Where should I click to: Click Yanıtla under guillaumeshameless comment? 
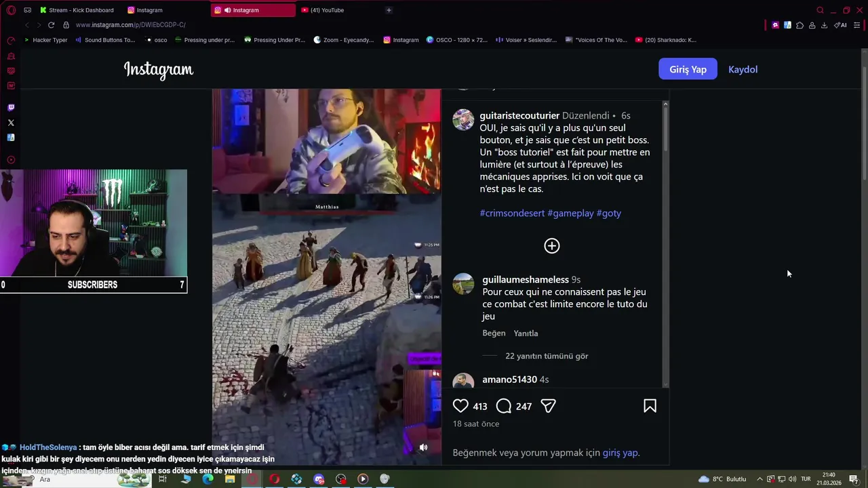tap(526, 333)
